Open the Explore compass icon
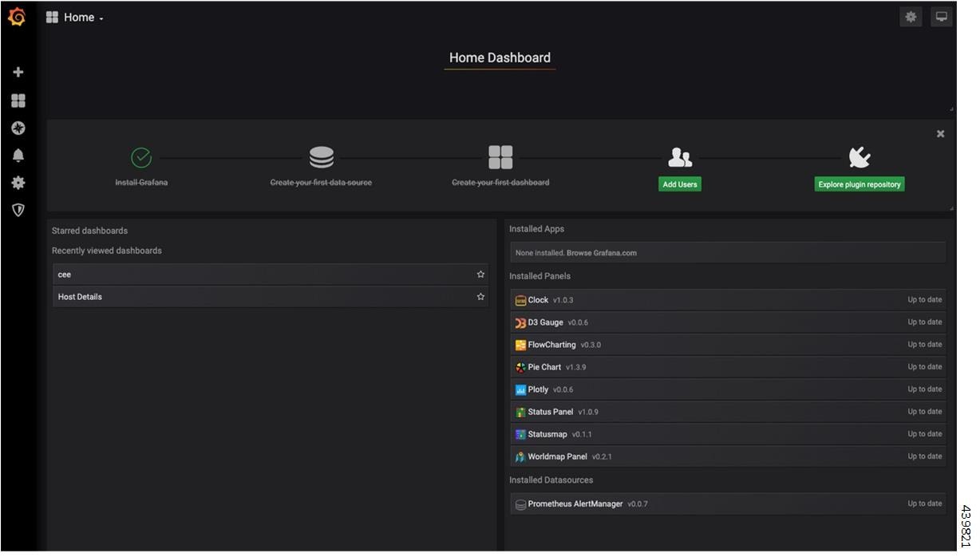 pyautogui.click(x=18, y=128)
